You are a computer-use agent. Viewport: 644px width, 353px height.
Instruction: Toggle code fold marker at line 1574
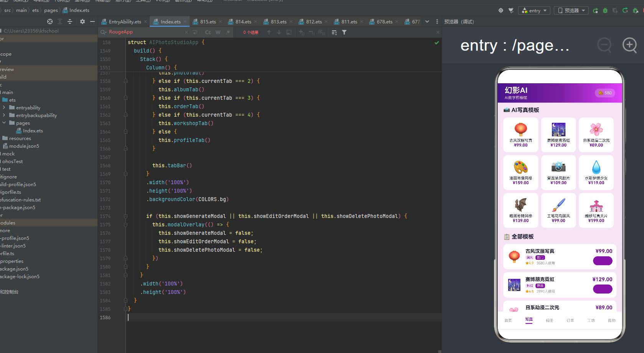(x=125, y=216)
